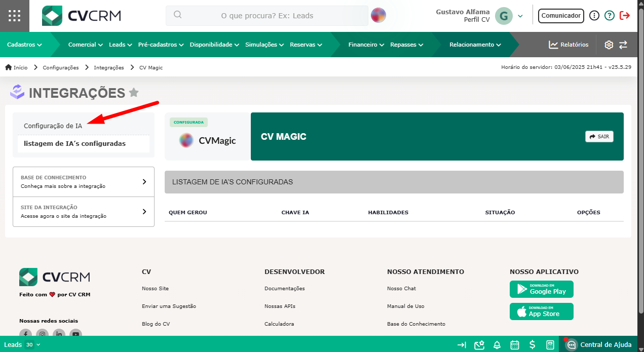Viewport: 644px width, 352px height.
Task: Open CV Magic orb next to search
Action: click(x=378, y=15)
